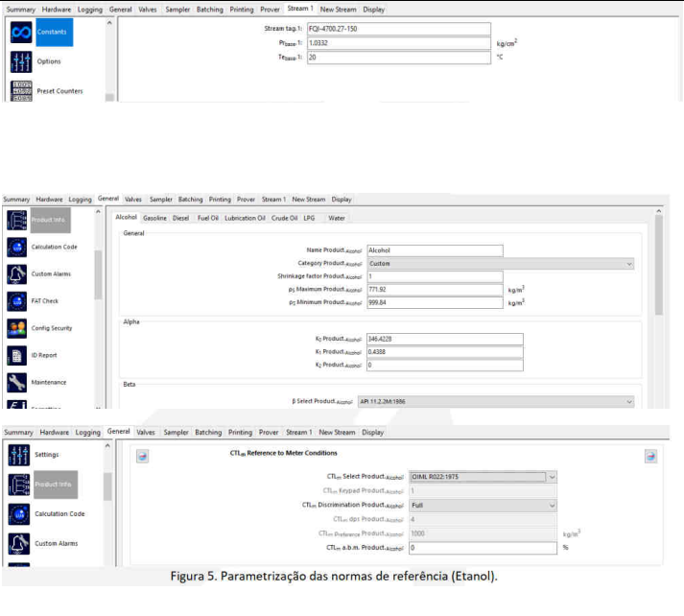Open CTLm Discrimination Product dropdown showing Full

tap(483, 506)
